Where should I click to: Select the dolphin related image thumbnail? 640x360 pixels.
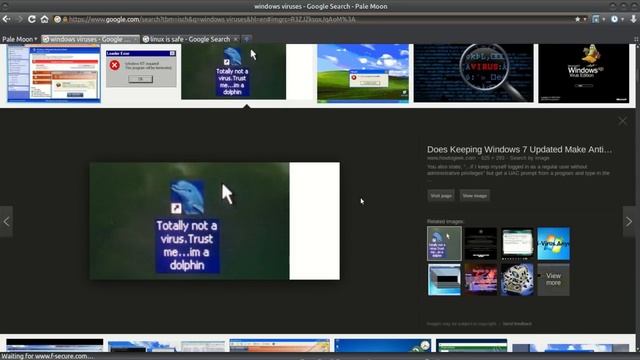(x=444, y=244)
